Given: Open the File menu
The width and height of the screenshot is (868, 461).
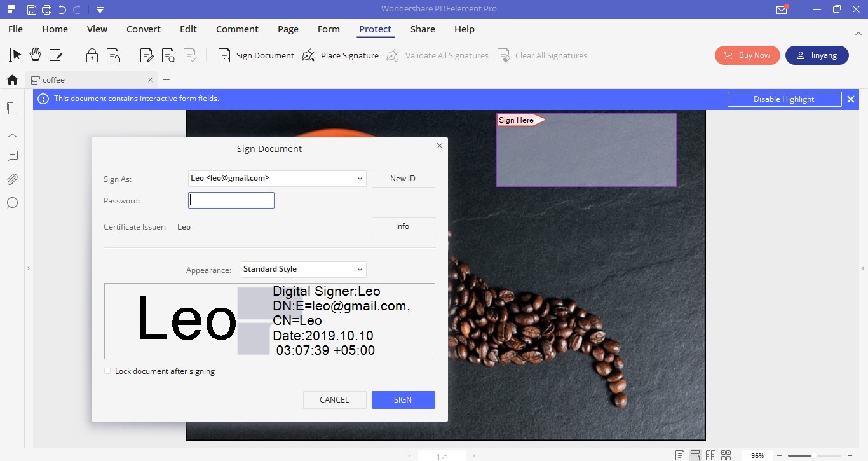Looking at the screenshot, I should (x=15, y=29).
